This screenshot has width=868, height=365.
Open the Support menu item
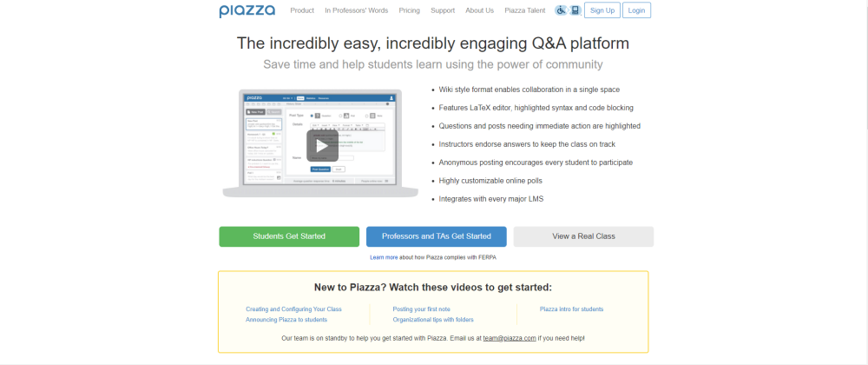coord(443,10)
